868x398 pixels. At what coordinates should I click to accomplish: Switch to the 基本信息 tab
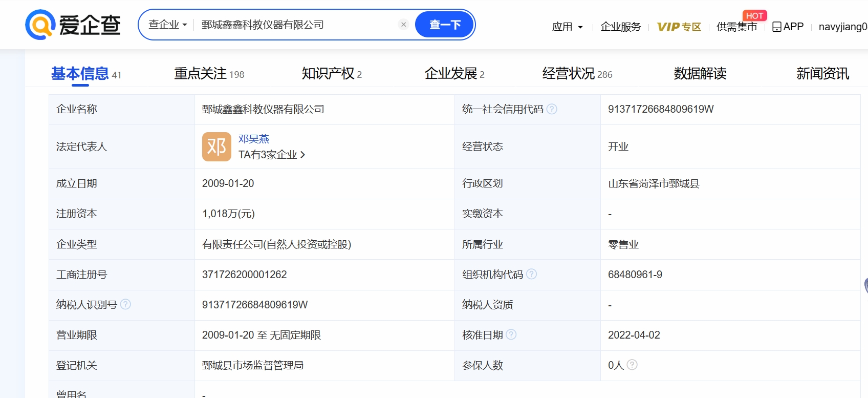point(86,74)
